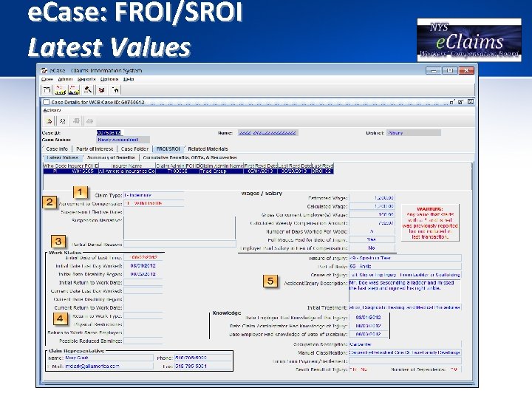Click the red icon right of the gavel
The image size is (532, 399).
click(101, 89)
